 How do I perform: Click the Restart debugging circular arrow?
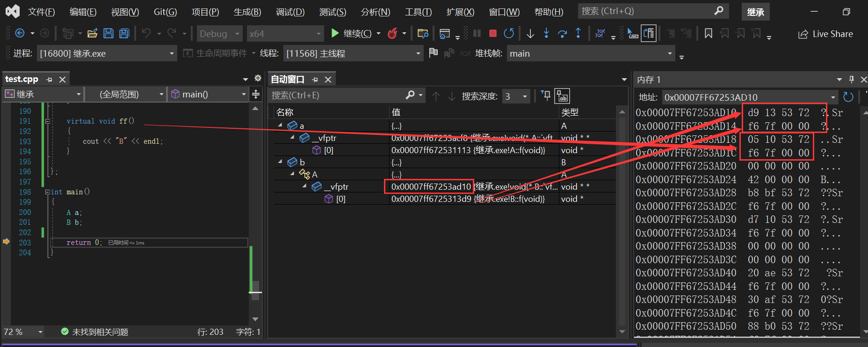coord(509,33)
